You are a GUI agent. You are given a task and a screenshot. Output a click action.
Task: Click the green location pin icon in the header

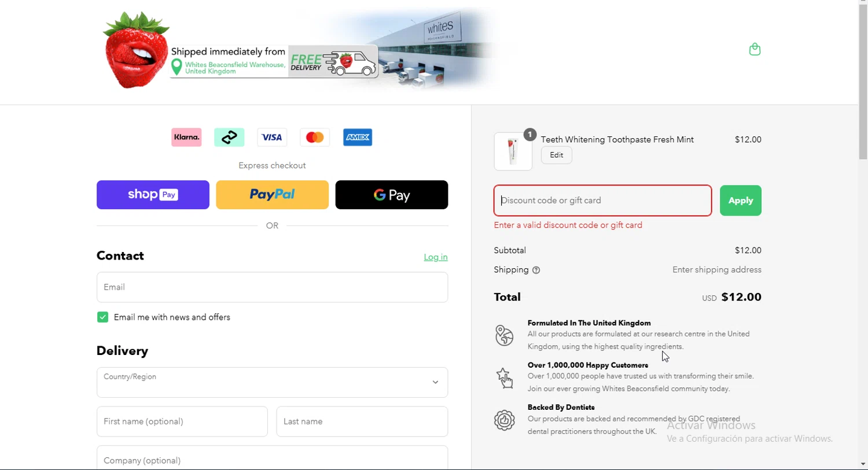[x=176, y=67]
